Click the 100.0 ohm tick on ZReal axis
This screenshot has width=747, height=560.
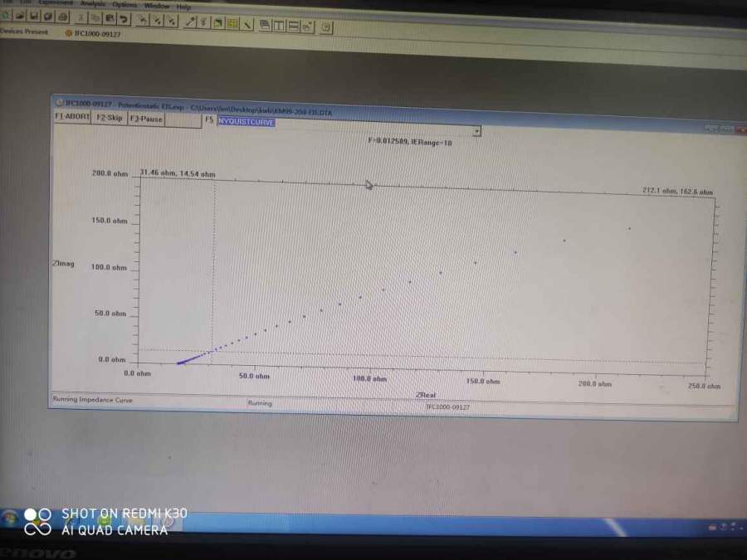369,378
